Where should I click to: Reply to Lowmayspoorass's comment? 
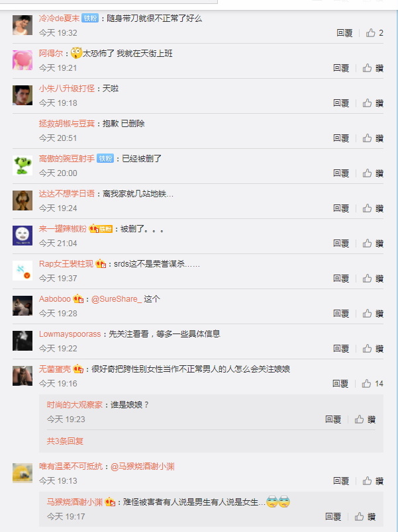click(341, 349)
